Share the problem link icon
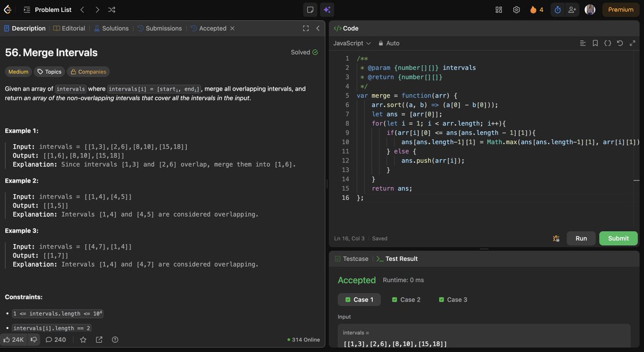Screen dimensions: 644x352 click(x=99, y=340)
